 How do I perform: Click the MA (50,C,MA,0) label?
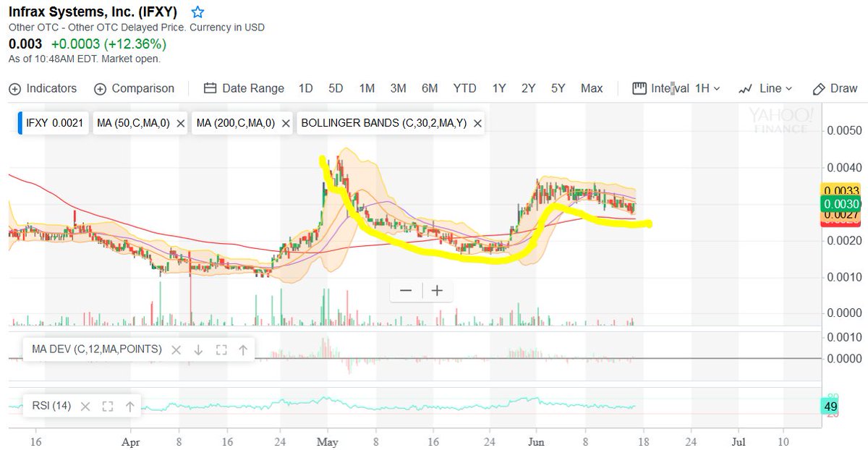coord(134,124)
